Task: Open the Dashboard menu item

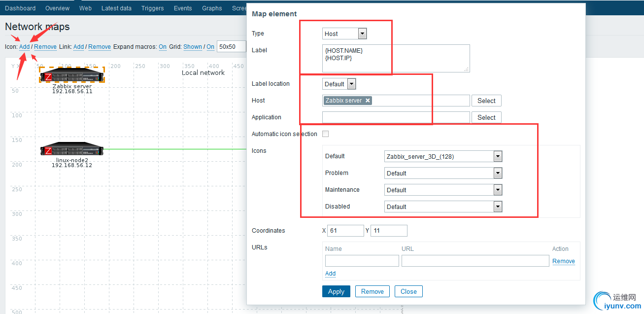Action: click(x=20, y=8)
